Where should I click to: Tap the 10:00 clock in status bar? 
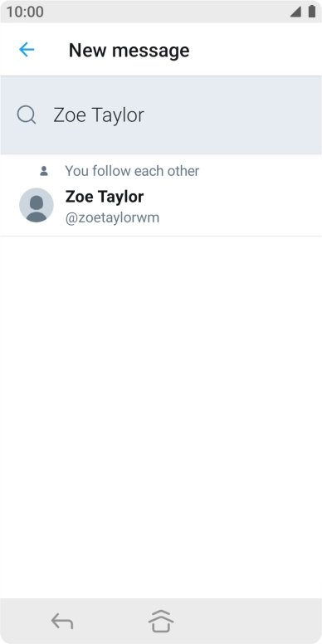(25, 12)
